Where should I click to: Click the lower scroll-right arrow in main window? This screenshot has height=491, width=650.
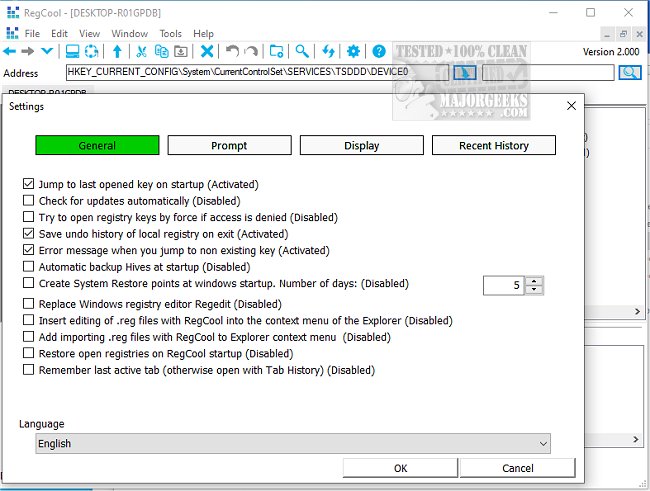[x=636, y=439]
